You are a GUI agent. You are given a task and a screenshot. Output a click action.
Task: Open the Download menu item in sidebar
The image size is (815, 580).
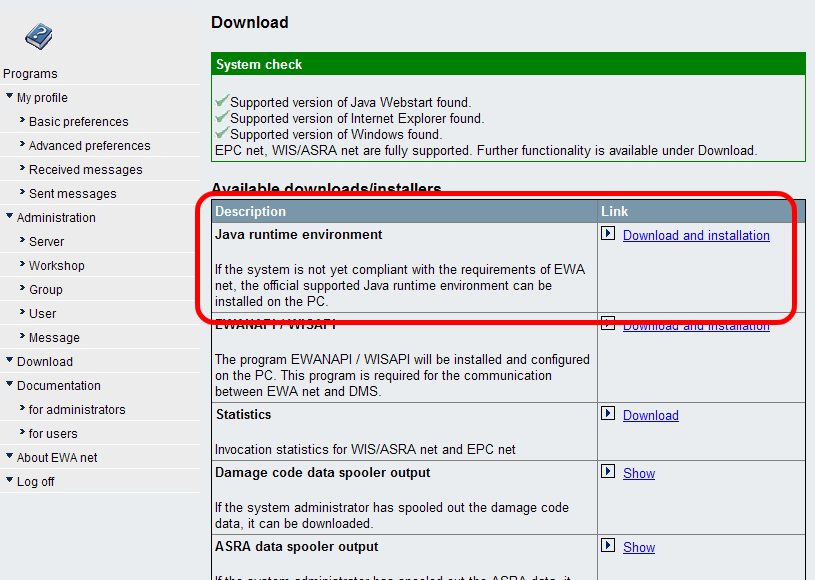click(45, 362)
